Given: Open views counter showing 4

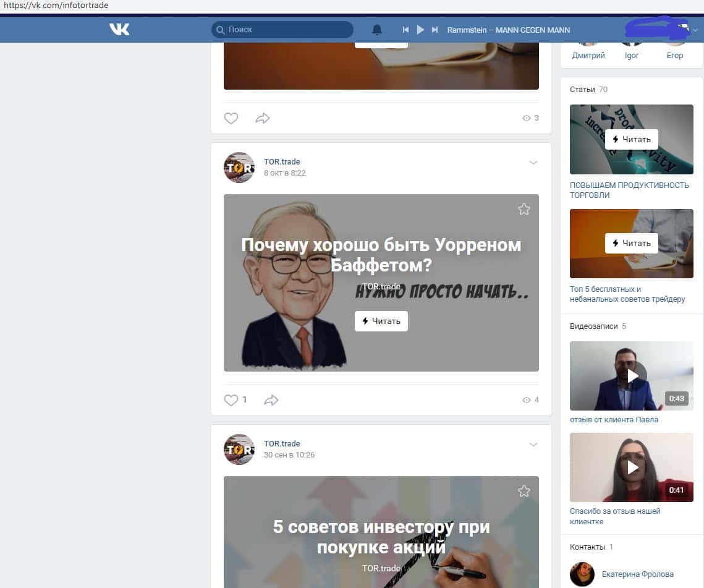Looking at the screenshot, I should coord(530,400).
